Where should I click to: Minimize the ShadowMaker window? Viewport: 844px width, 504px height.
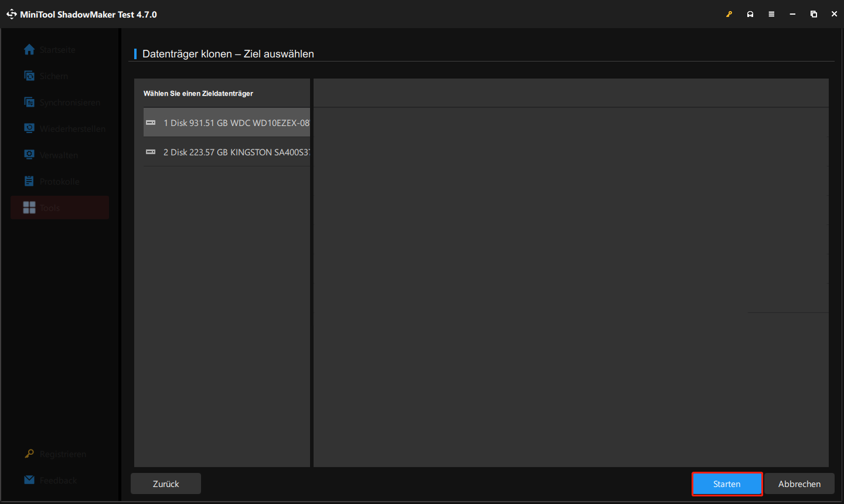tap(792, 14)
